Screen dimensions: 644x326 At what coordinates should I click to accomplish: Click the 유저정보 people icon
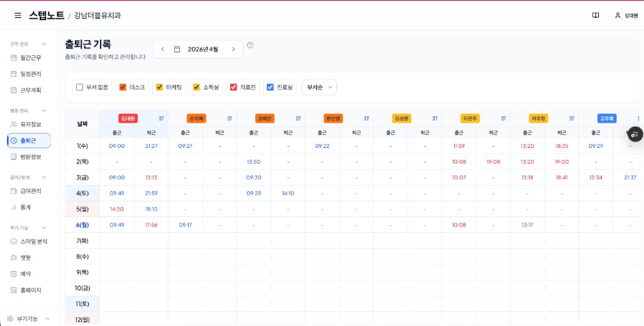click(14, 124)
